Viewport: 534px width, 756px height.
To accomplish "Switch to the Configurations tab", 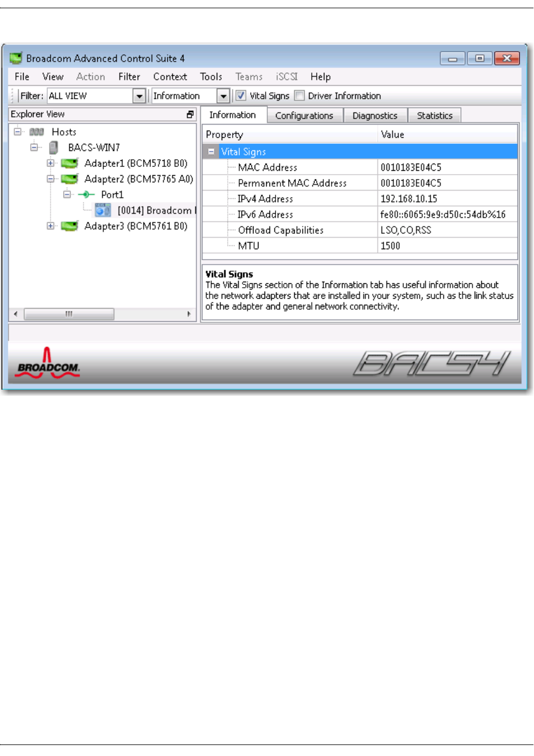I will [305, 116].
